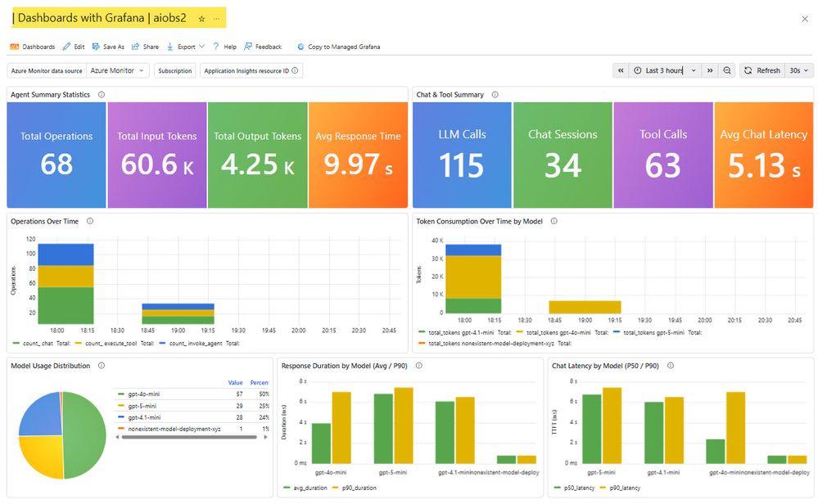Viewport: 818px width, 504px height.
Task: Select gpt-4.1-mini row in pie legend
Action: pyautogui.click(x=192, y=417)
